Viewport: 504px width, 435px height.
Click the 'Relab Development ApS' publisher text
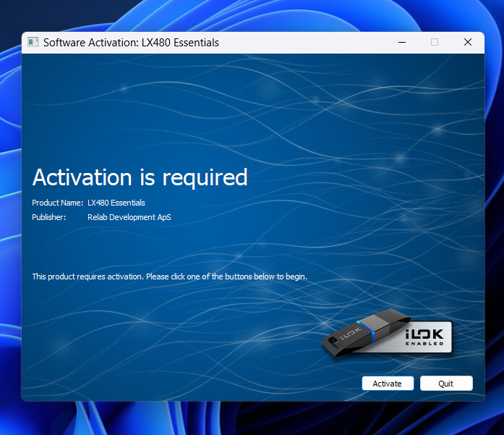click(x=129, y=217)
